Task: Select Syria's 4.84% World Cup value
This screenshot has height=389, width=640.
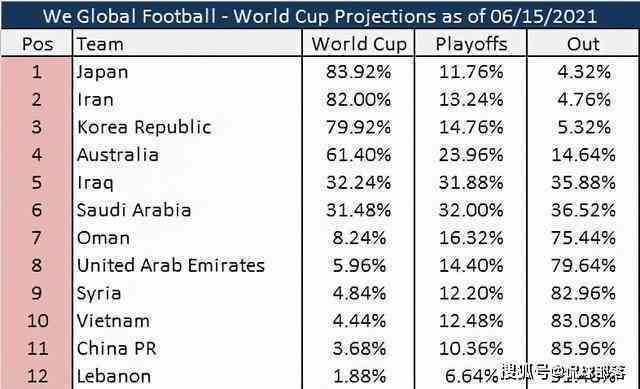Action: point(359,293)
